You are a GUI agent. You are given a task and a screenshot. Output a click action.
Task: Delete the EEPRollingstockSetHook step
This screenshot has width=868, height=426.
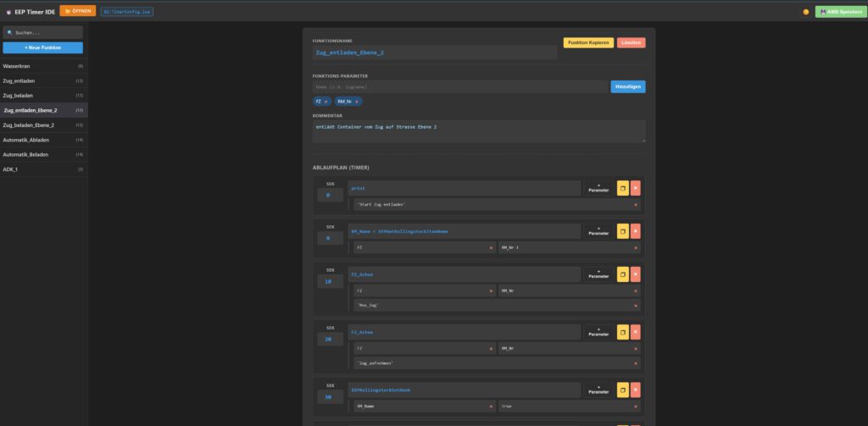636,390
